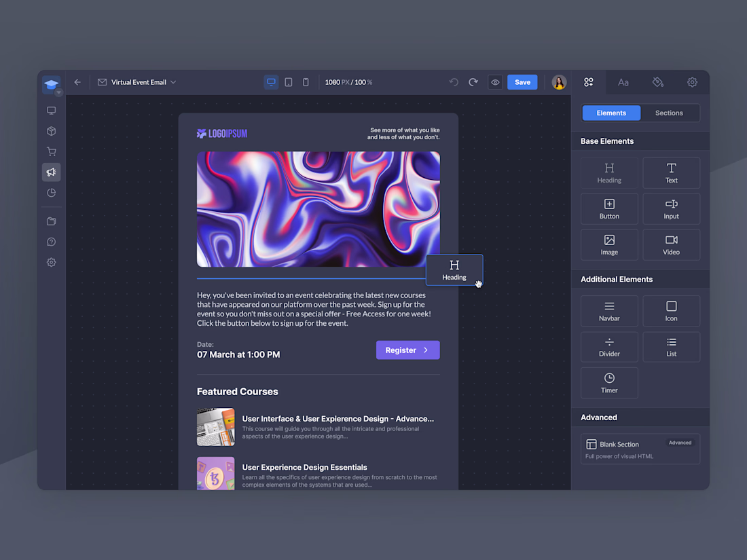This screenshot has height=560, width=747.
Task: Open the help question mark icon
Action: coord(52,242)
